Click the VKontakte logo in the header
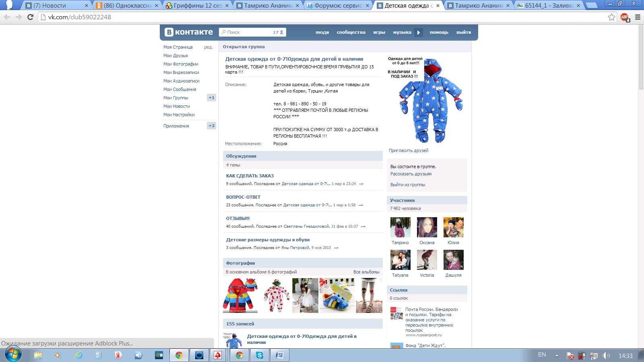 189,32
